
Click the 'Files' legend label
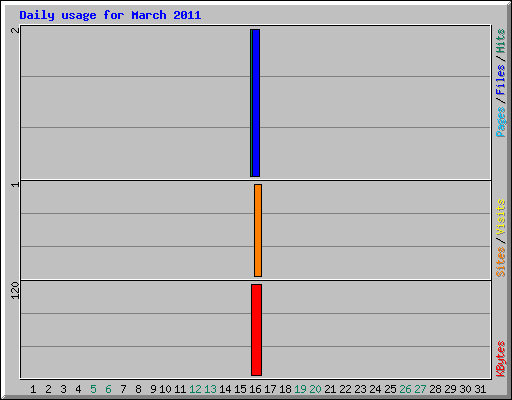coord(500,80)
